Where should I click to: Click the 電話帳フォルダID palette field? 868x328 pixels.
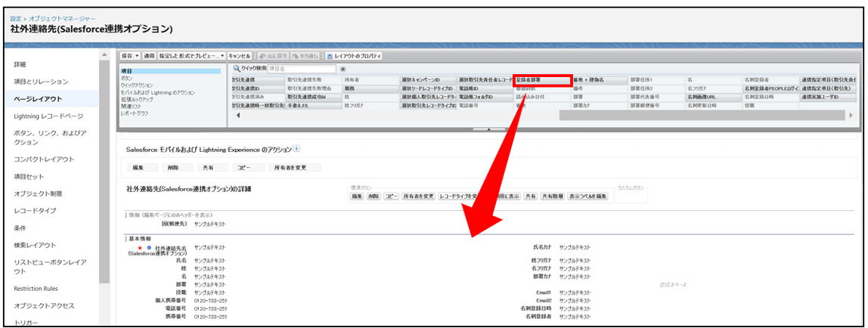tap(485, 97)
